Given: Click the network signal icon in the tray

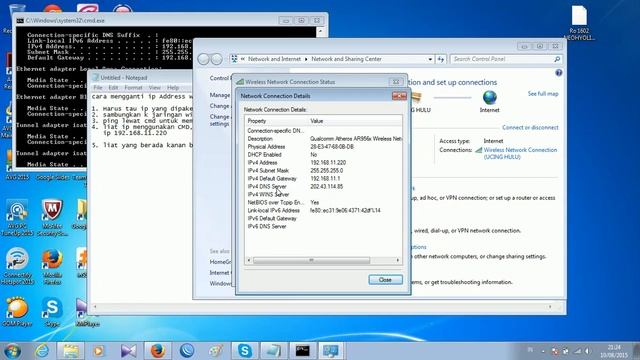Looking at the screenshot, I should [x=577, y=351].
